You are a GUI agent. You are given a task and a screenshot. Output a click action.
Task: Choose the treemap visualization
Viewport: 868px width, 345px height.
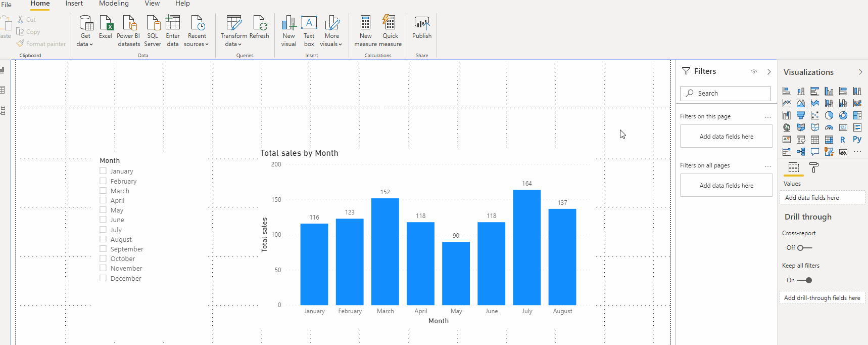click(x=857, y=115)
